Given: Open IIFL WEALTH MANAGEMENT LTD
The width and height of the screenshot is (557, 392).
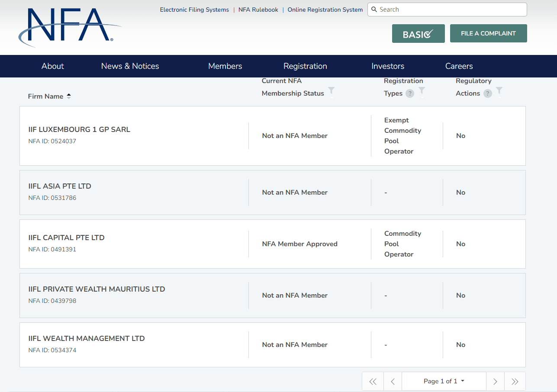Looking at the screenshot, I should click(87, 338).
